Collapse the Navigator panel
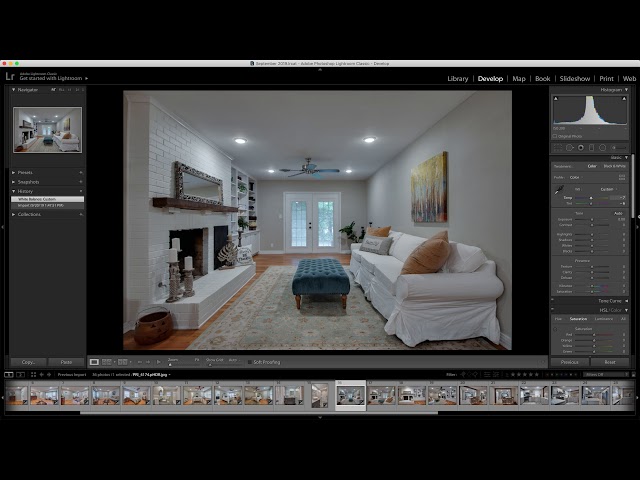This screenshot has width=640, height=480. (x=13, y=90)
